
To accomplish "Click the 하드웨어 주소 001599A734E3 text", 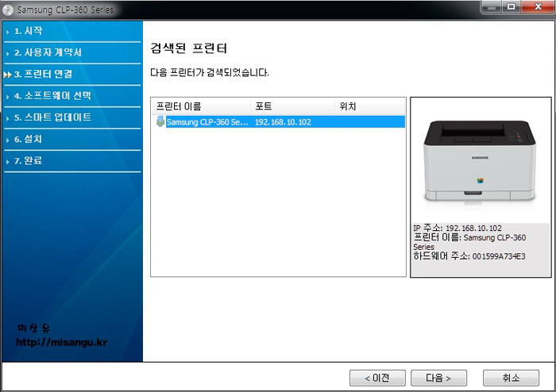I will pos(469,256).
